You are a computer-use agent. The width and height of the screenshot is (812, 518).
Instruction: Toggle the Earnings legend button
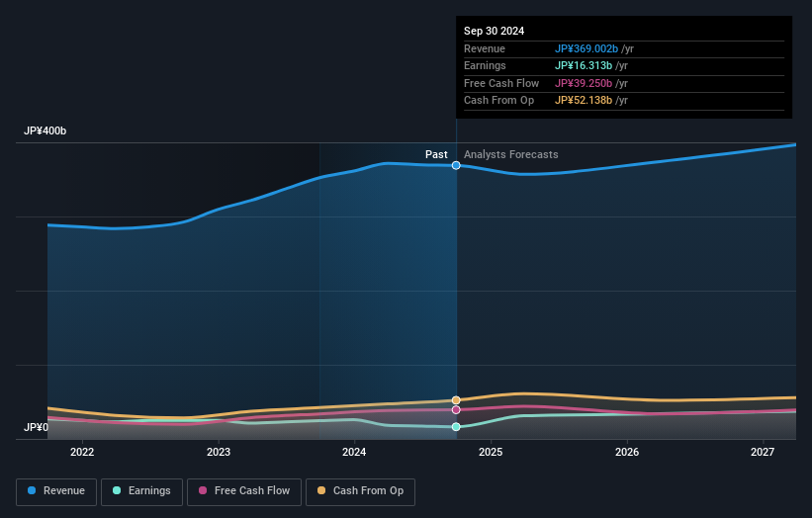[x=141, y=491]
